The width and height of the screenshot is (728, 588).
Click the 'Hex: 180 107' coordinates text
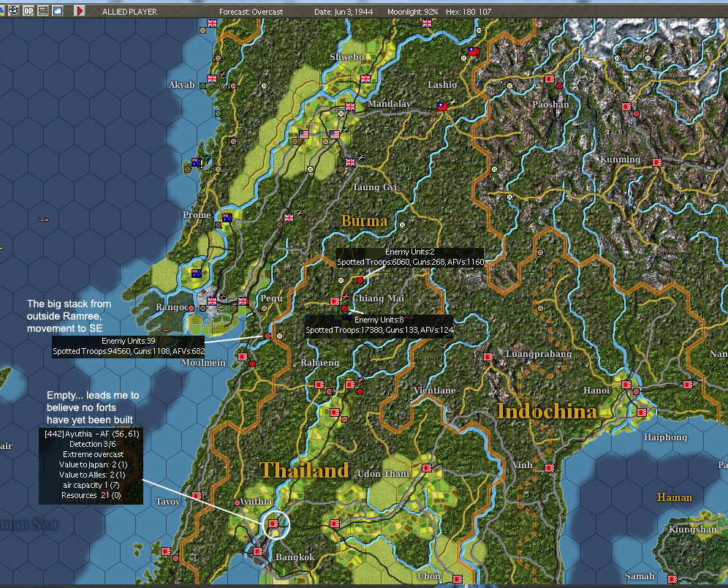click(x=469, y=12)
